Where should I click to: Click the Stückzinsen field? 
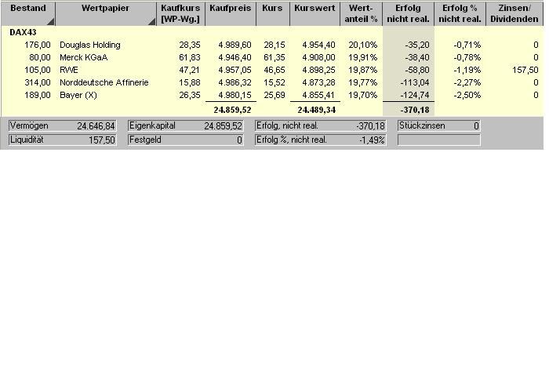click(439, 125)
